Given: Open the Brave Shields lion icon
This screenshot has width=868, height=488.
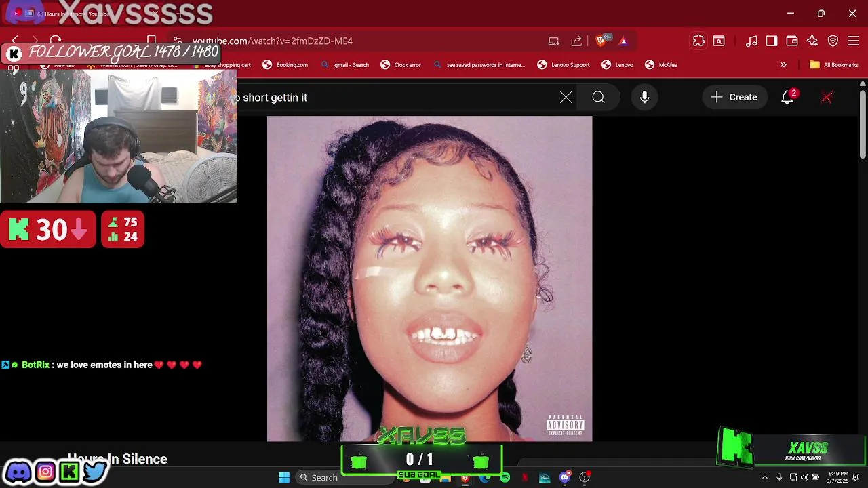Looking at the screenshot, I should tap(600, 41).
